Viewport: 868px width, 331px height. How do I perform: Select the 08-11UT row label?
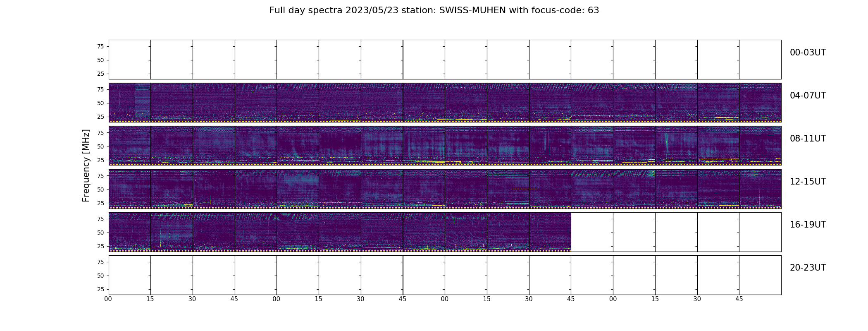pos(808,139)
